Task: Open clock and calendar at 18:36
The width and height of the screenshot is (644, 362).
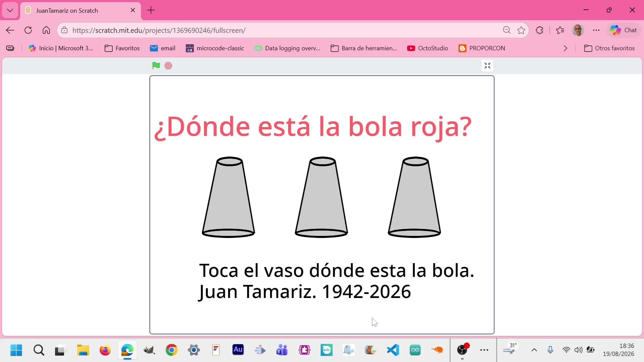Action: [619, 350]
